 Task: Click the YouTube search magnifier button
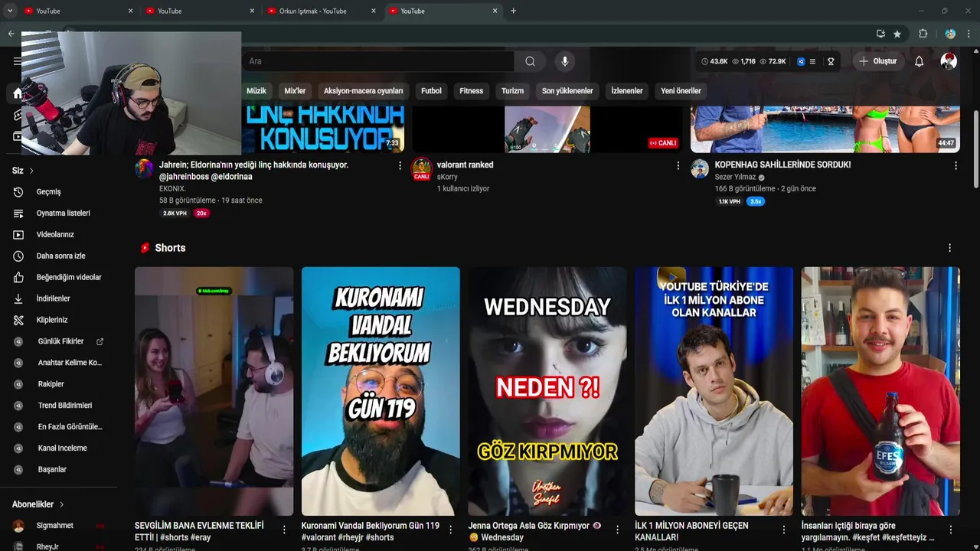530,61
